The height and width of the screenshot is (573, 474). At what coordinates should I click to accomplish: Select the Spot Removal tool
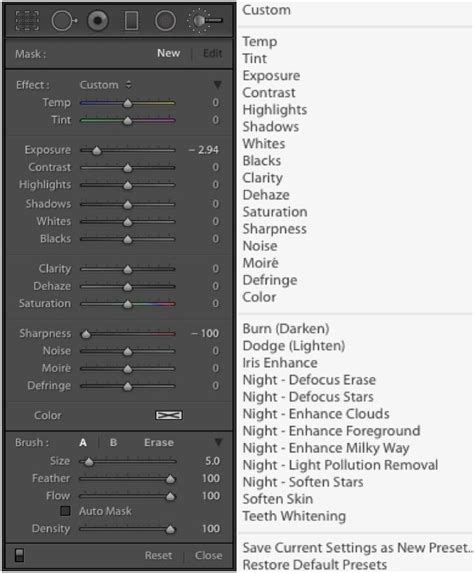tap(64, 20)
